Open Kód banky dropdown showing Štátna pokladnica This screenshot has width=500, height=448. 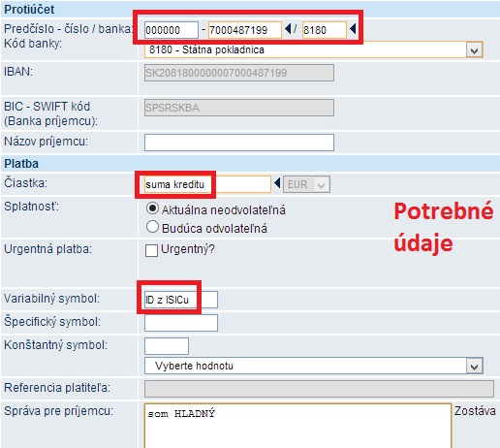[314, 49]
